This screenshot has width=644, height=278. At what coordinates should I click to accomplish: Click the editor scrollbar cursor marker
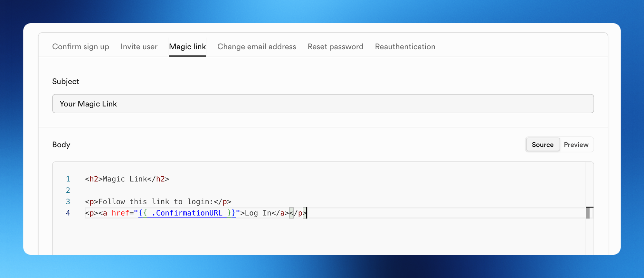click(588, 213)
